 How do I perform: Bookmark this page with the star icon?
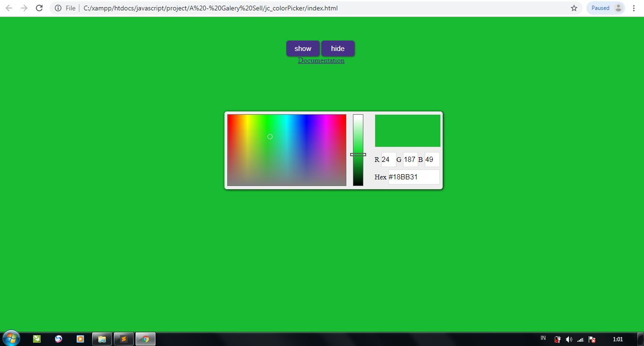(574, 8)
